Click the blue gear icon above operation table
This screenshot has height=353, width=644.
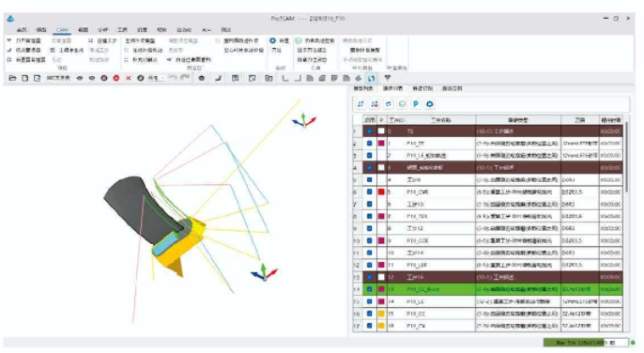tap(430, 104)
